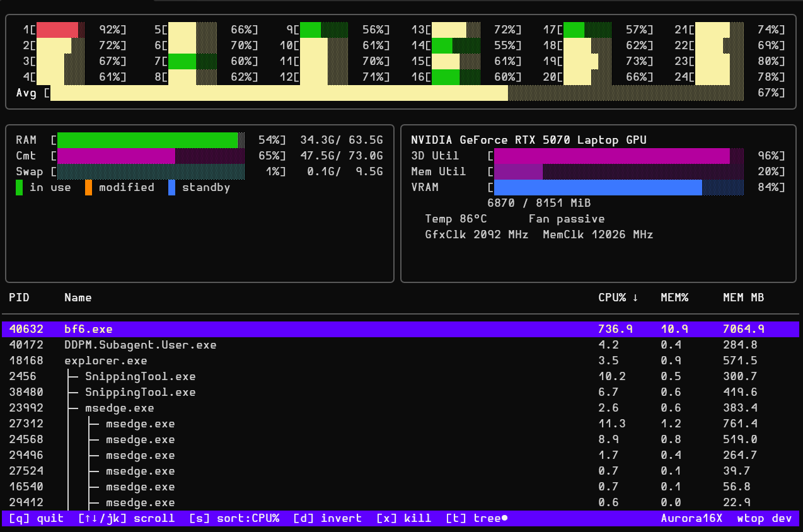Click the 6870 / 8151 MiB value

point(539,203)
